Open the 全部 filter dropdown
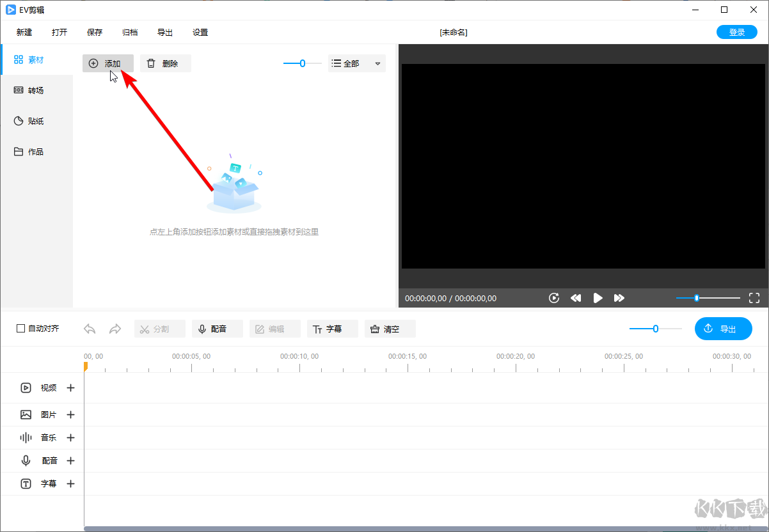 click(x=356, y=63)
